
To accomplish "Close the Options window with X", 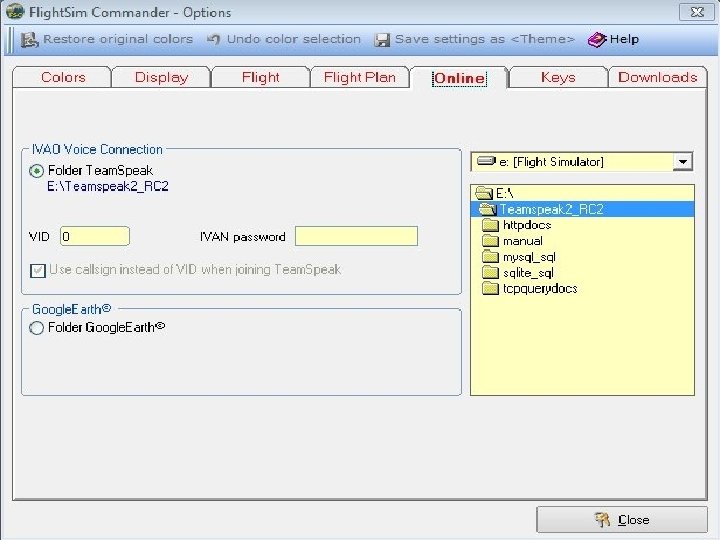I will pos(697,12).
